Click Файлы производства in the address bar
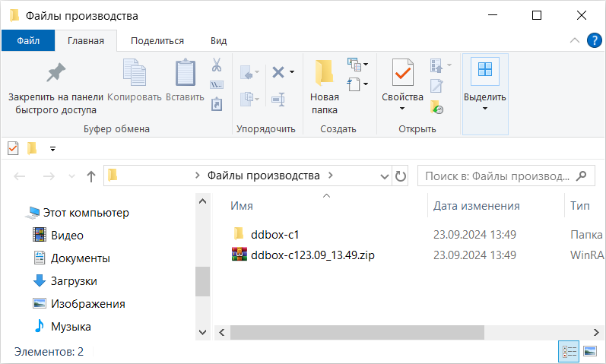 click(x=264, y=176)
